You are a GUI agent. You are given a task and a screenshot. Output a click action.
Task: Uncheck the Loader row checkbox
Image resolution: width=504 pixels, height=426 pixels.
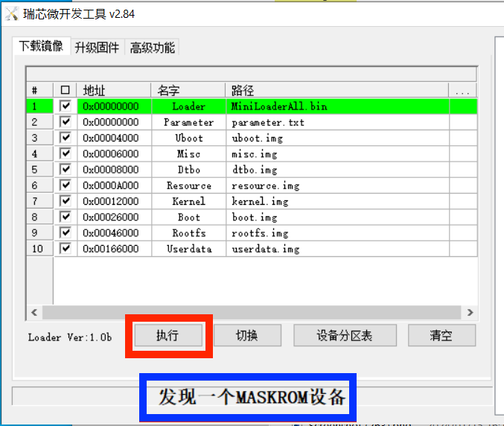pos(66,106)
